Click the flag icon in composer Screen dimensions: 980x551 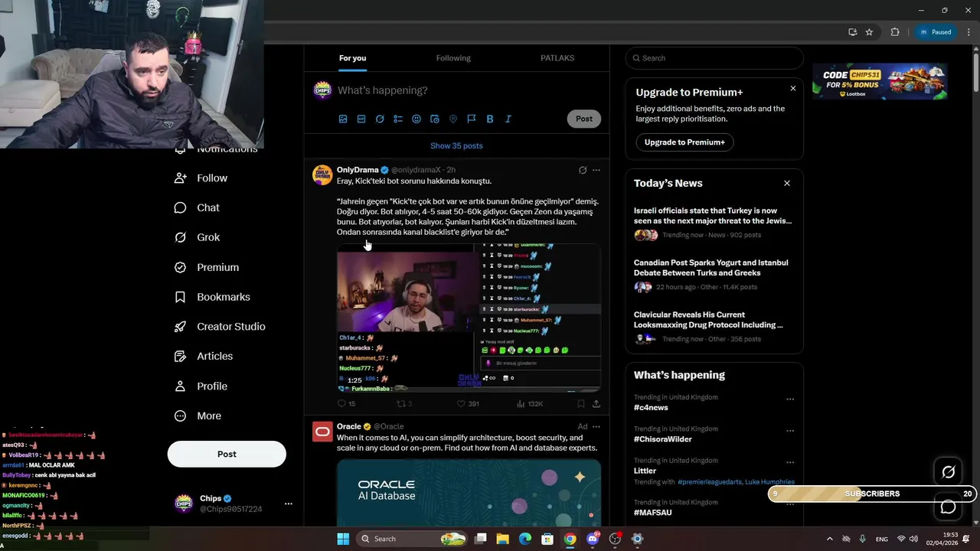point(472,119)
